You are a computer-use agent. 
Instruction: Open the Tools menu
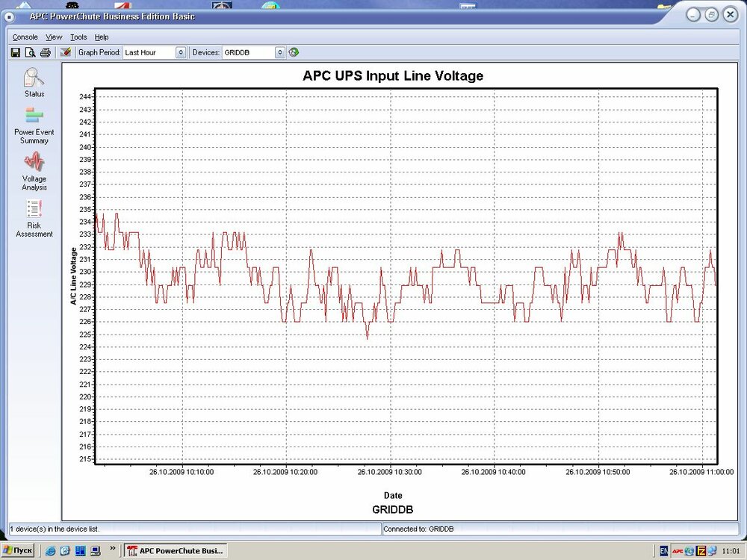(x=78, y=37)
